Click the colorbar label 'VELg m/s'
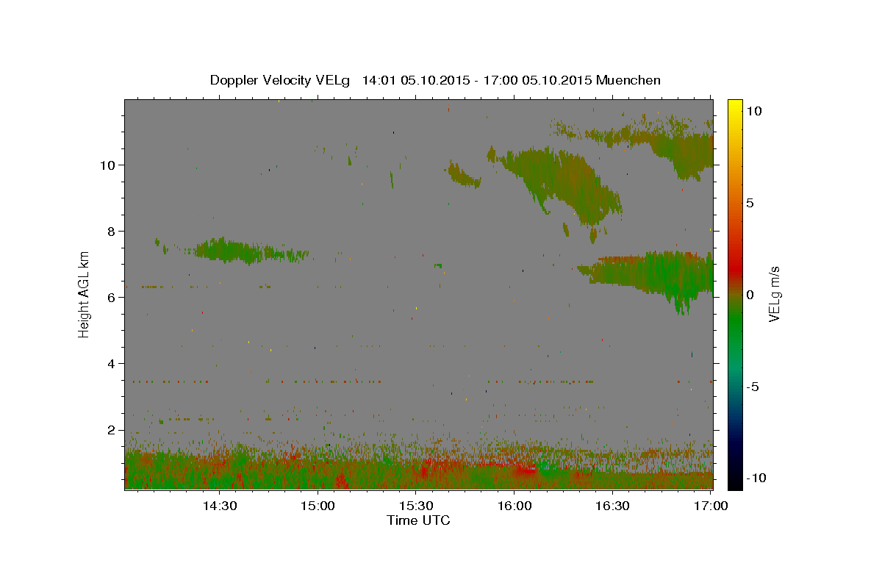882x588 pixels. pos(775,294)
